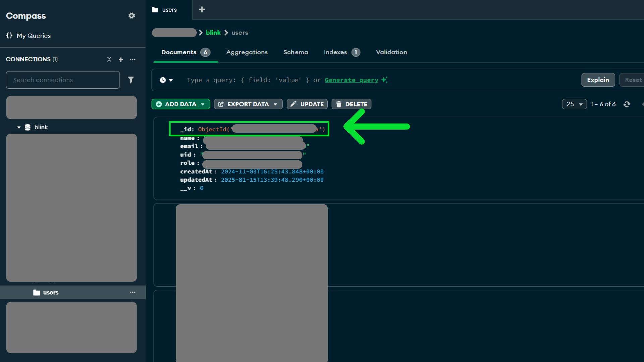Open users collection options ellipsis
The height and width of the screenshot is (362, 644).
133,293
